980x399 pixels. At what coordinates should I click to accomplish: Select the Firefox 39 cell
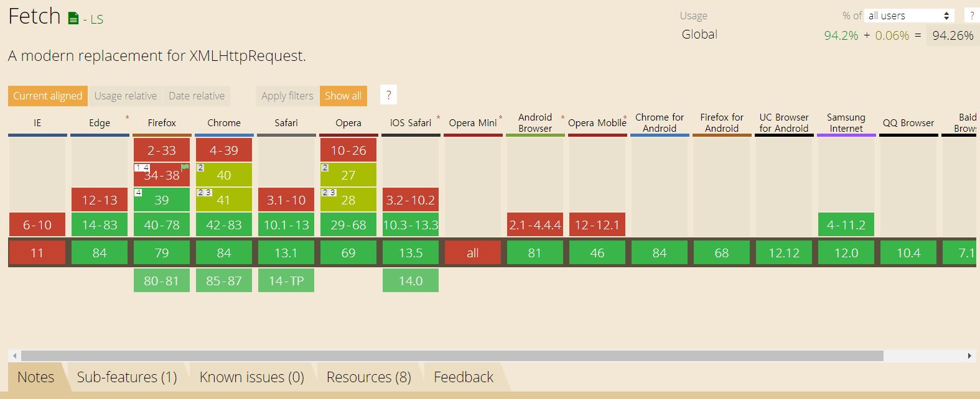(162, 199)
